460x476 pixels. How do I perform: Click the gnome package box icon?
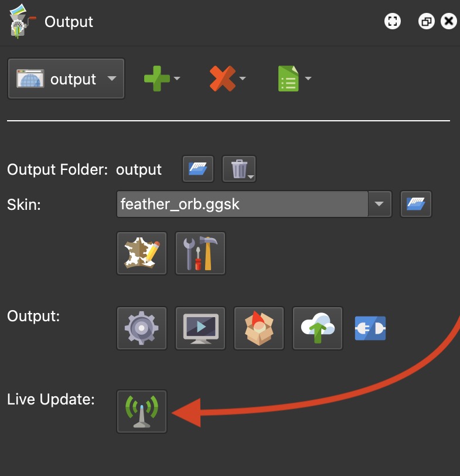259,328
